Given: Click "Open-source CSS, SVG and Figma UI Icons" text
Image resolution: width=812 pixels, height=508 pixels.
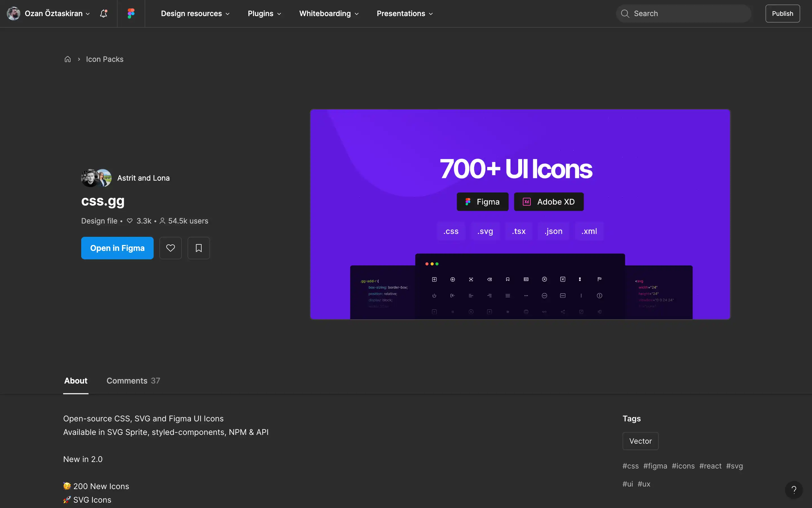Looking at the screenshot, I should click(143, 419).
